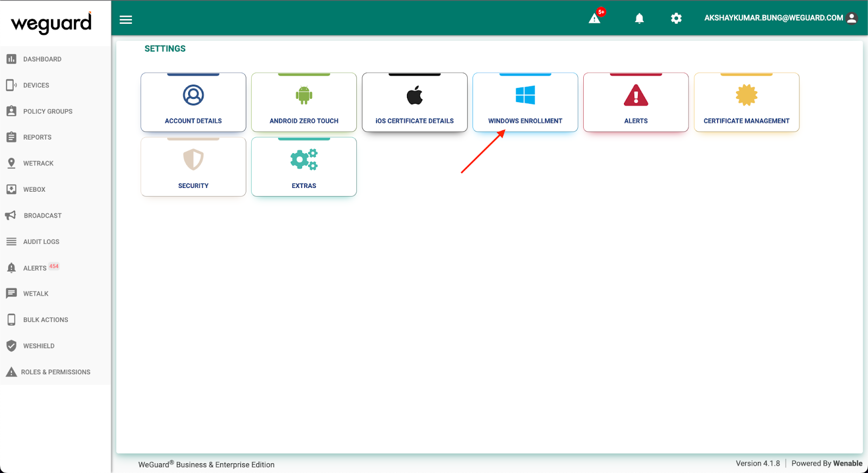Click the account email in header

tap(774, 18)
